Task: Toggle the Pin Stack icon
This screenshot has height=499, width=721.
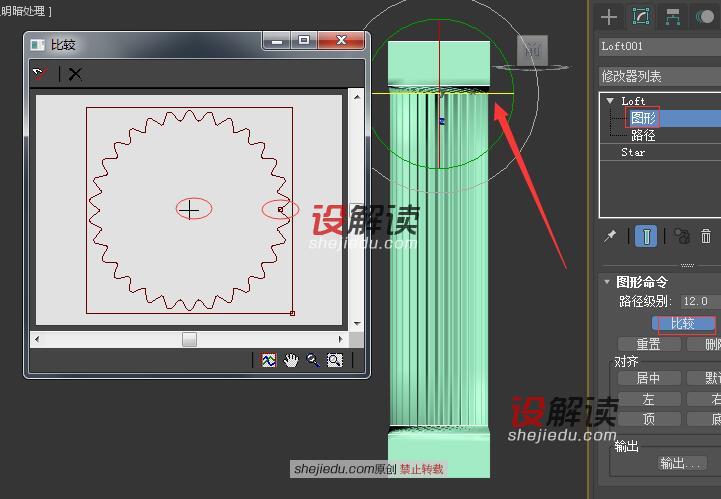Action: pyautogui.click(x=610, y=236)
